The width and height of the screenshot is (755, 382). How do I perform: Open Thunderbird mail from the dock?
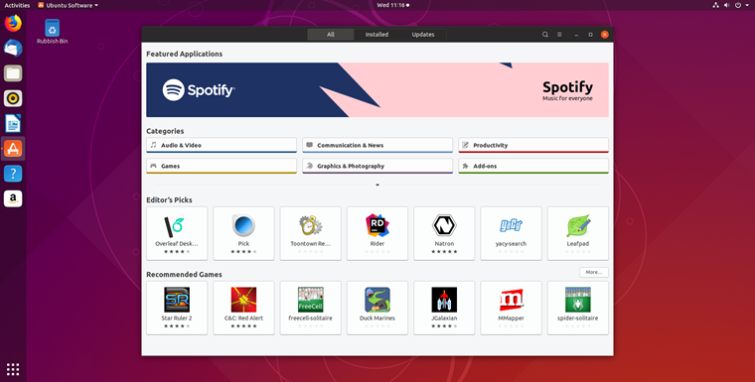click(x=13, y=48)
